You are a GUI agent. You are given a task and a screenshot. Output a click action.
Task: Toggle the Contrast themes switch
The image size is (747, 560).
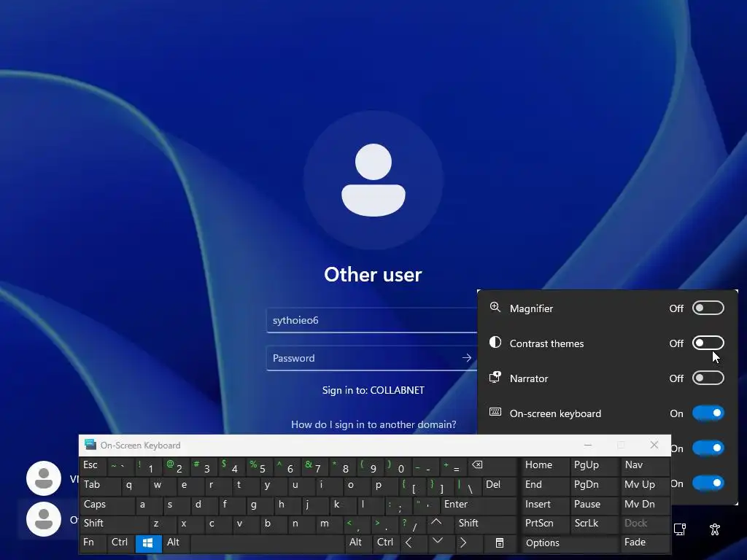(x=708, y=343)
